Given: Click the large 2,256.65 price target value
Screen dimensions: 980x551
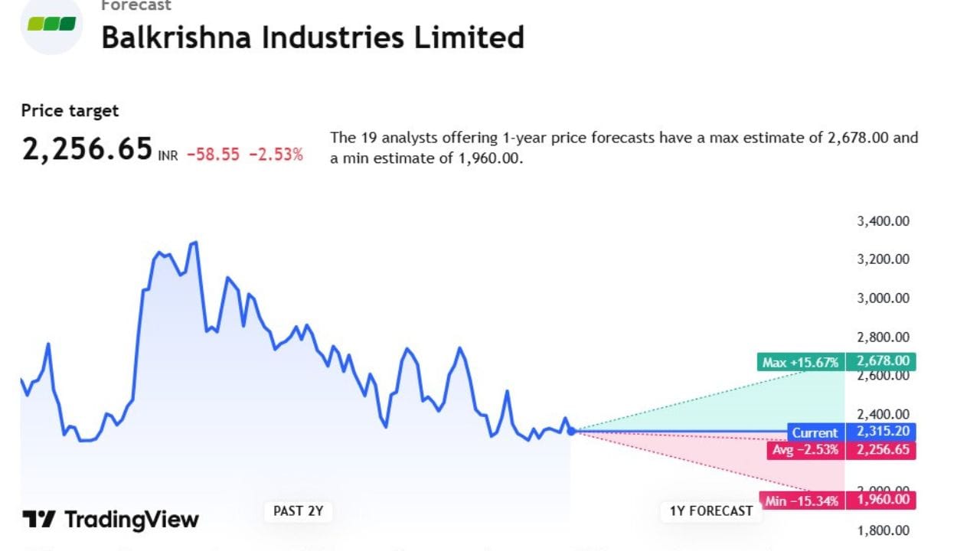Looking at the screenshot, I should [x=87, y=150].
